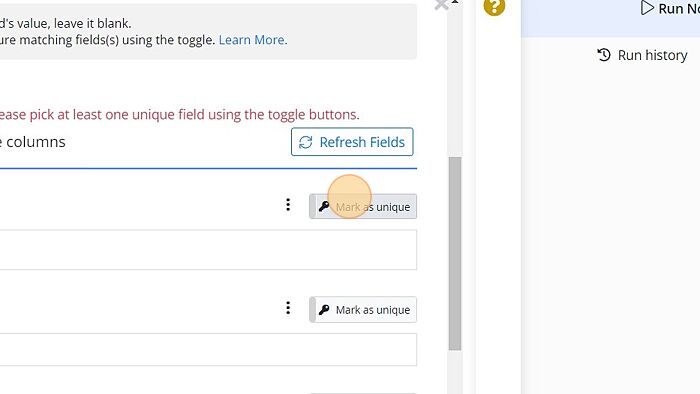
Task: Click the Refresh Fields button
Action: pyautogui.click(x=352, y=142)
